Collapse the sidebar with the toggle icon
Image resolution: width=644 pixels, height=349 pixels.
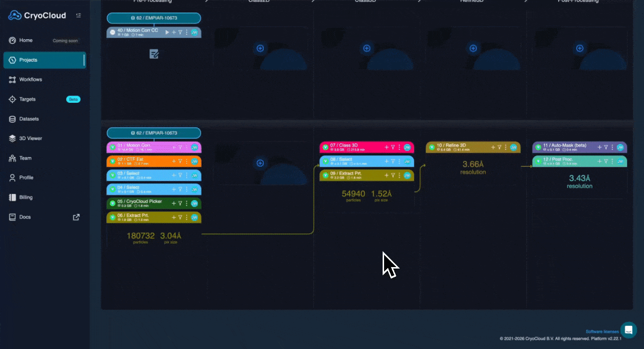(x=79, y=16)
